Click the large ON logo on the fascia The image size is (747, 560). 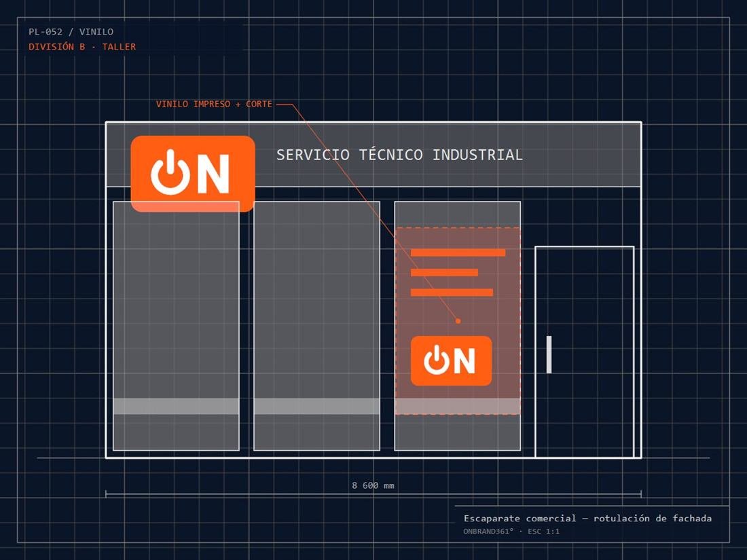193,174
